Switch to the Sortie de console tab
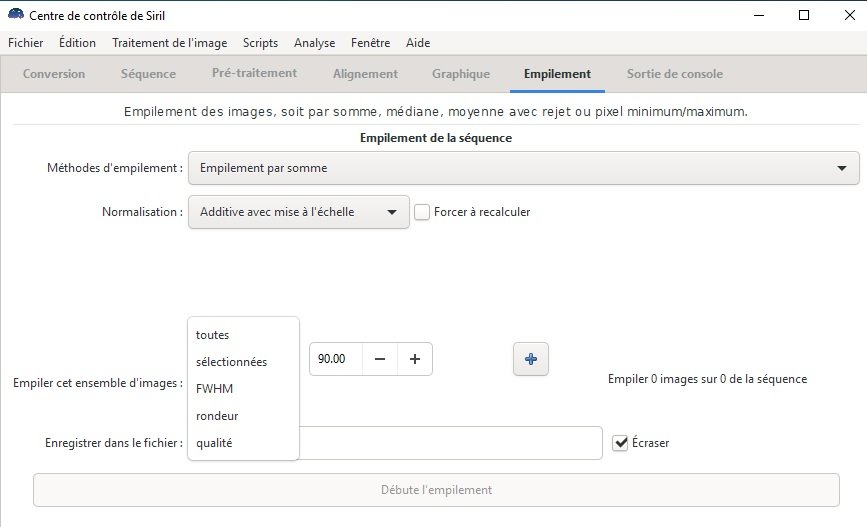867x527 pixels. click(674, 74)
